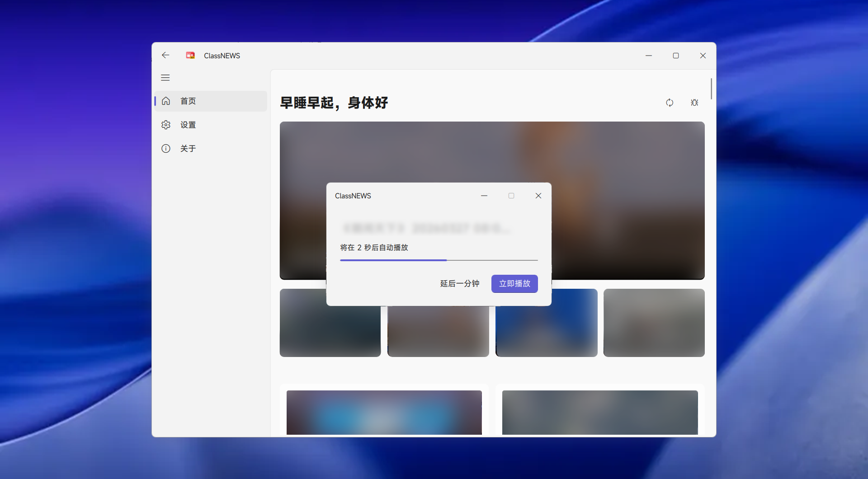This screenshot has width=868, height=479.
Task: Click the ClassNEWS app logo icon
Action: click(x=190, y=55)
